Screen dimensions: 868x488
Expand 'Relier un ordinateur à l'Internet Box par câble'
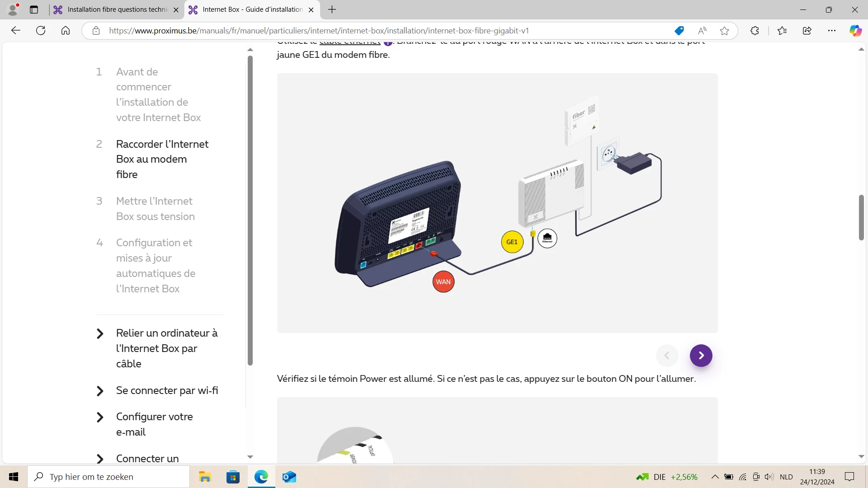pos(166,348)
